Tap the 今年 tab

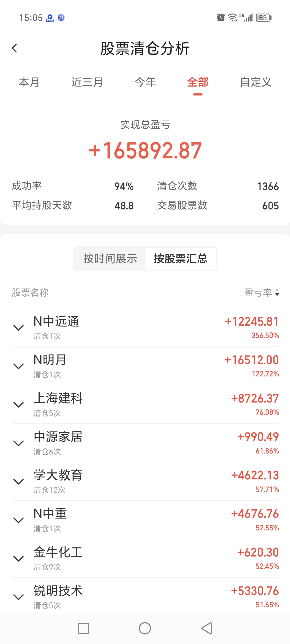[145, 82]
